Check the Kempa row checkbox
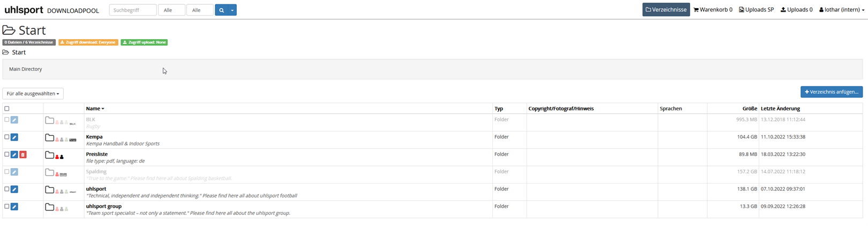The width and height of the screenshot is (868, 226). (7, 137)
